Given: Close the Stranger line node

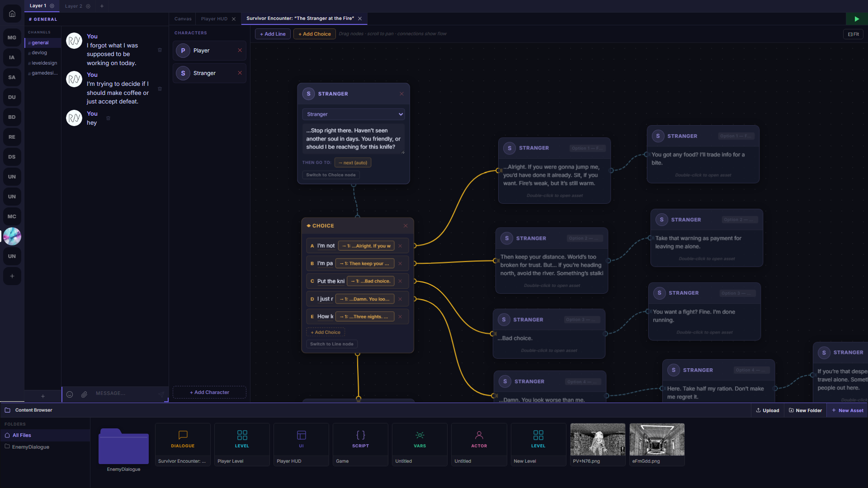Looking at the screenshot, I should tap(401, 94).
